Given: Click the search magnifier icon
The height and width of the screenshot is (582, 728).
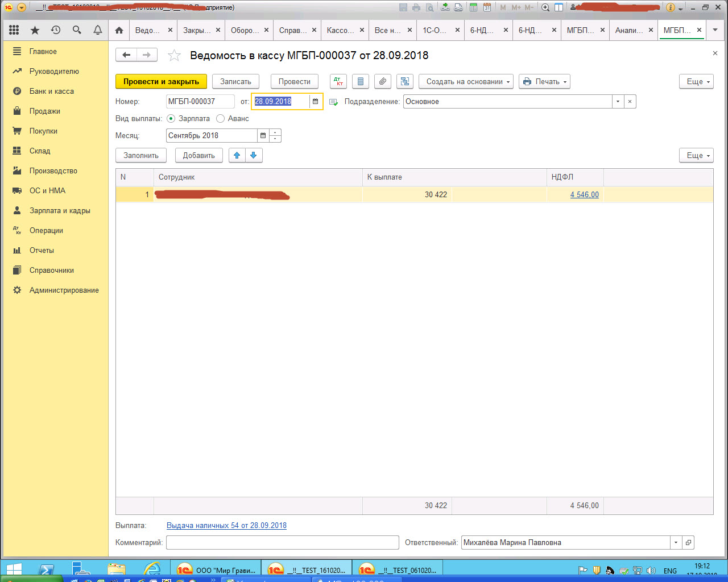Looking at the screenshot, I should click(77, 30).
